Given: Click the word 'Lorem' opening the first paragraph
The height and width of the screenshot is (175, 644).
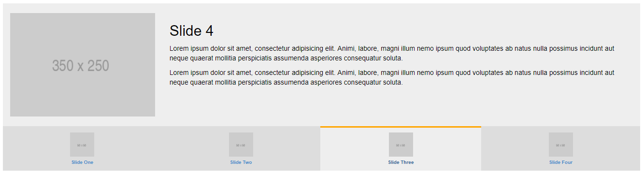Looking at the screenshot, I should click(179, 48).
